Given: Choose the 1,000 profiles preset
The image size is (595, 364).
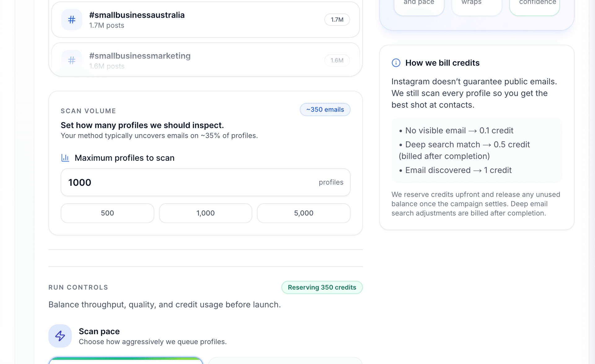Looking at the screenshot, I should (205, 213).
